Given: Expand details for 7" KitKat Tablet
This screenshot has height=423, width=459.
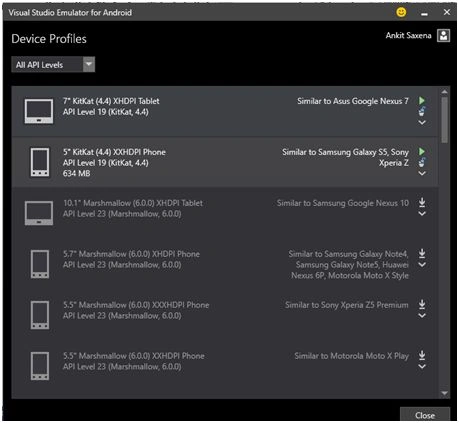Looking at the screenshot, I should pyautogui.click(x=422, y=122).
